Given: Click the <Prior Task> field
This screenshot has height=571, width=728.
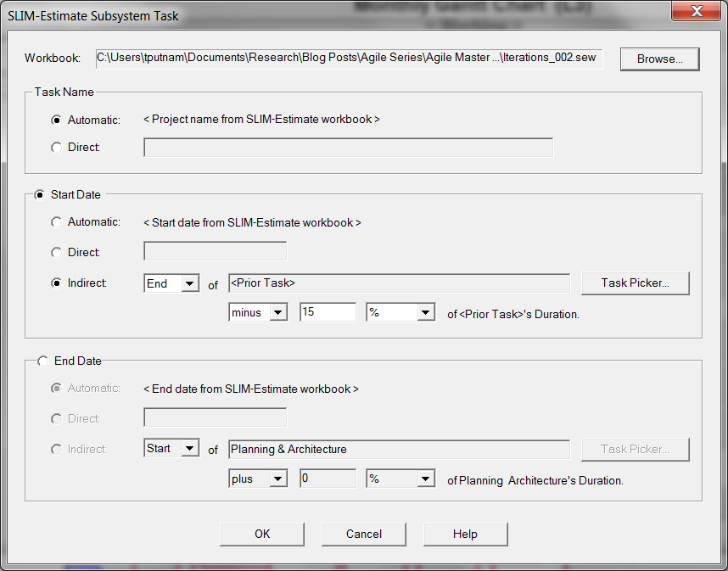Looking at the screenshot, I should [x=400, y=283].
